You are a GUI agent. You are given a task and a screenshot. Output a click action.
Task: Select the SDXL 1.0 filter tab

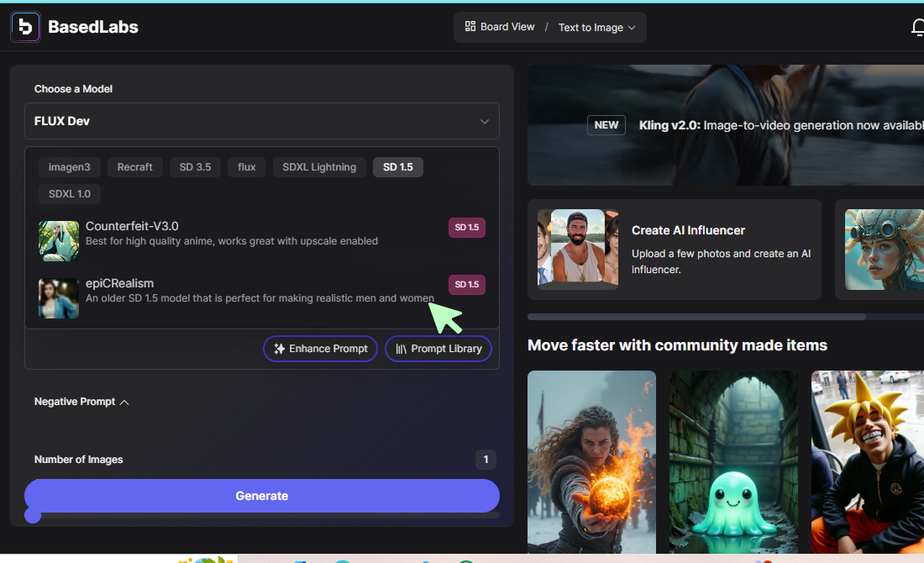click(x=70, y=194)
